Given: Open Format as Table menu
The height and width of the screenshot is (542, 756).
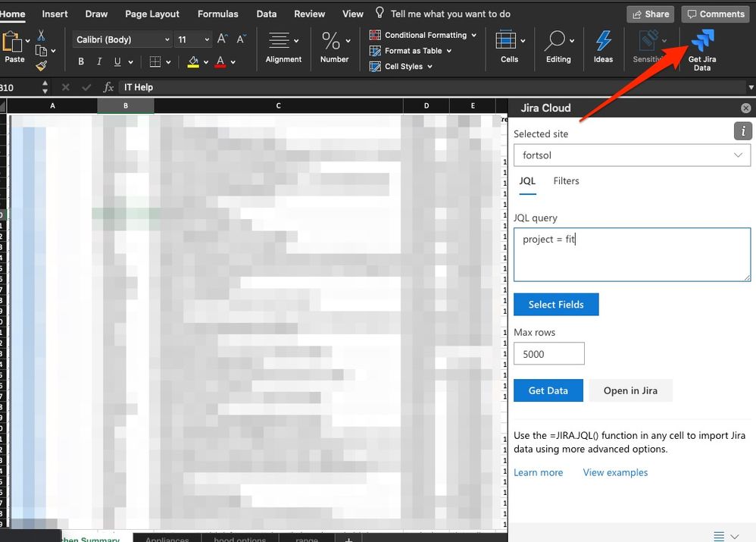Looking at the screenshot, I should [411, 50].
